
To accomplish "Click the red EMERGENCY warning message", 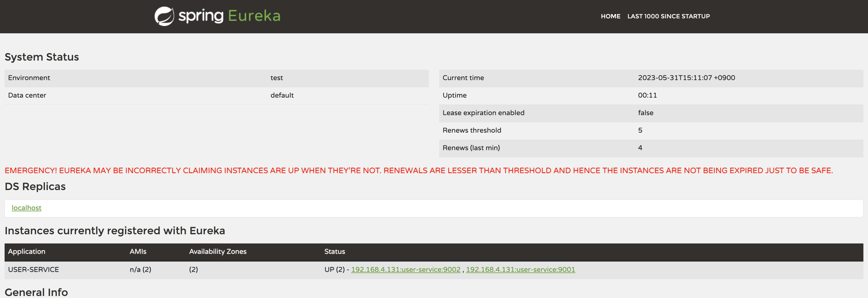I will [x=418, y=171].
